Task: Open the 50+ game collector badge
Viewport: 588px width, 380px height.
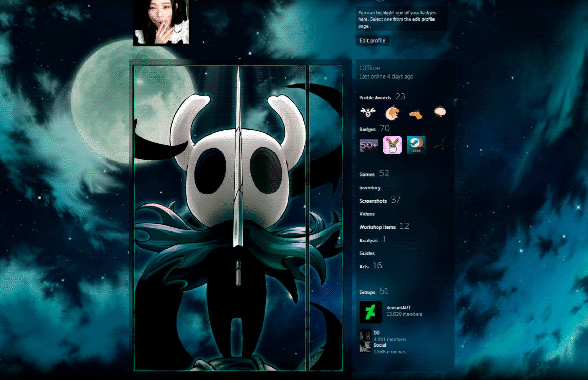Action: [369, 145]
